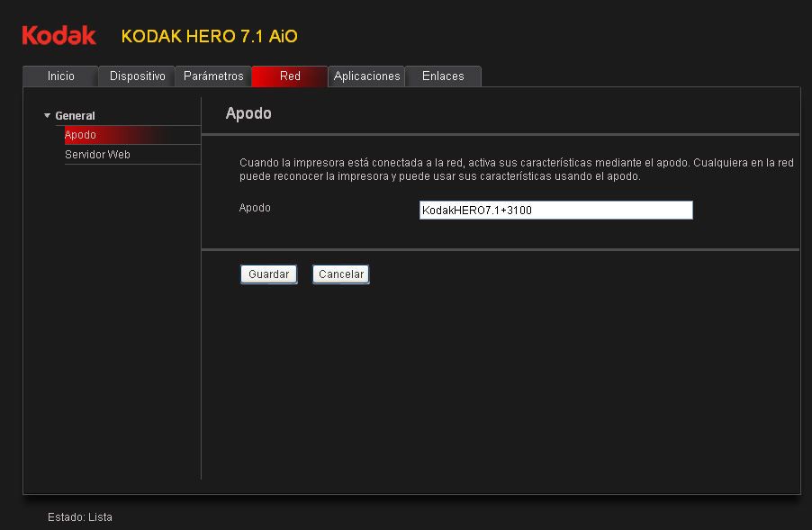Open the Enlaces tab
The image size is (812, 530).
pyautogui.click(x=443, y=76)
